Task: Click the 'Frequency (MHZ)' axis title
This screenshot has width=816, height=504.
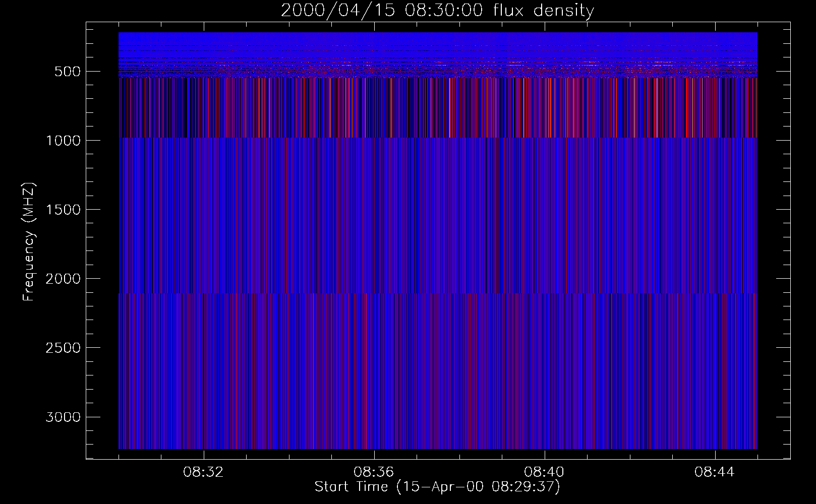Action: coord(29,241)
